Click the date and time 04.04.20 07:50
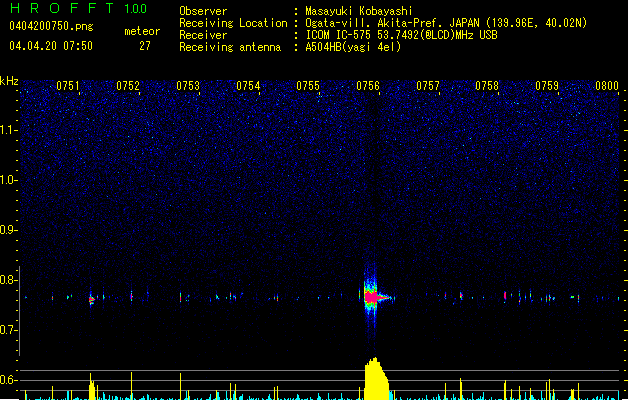This screenshot has width=629, height=400. [x=50, y=46]
